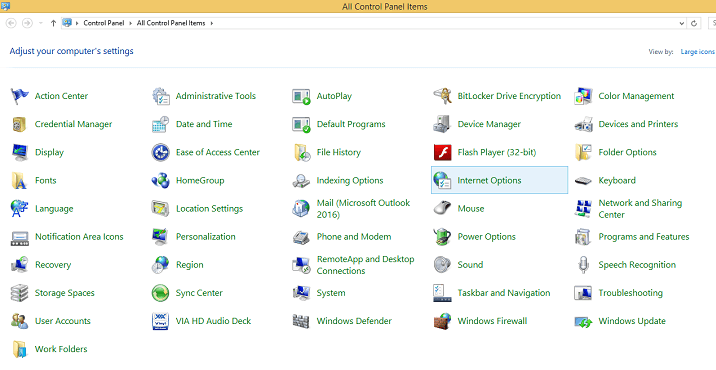Open Phone and Modem icon
716x370 pixels.
[x=301, y=237]
